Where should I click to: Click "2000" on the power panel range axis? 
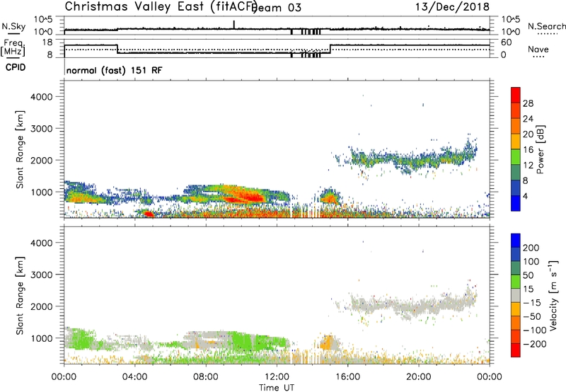point(41,160)
